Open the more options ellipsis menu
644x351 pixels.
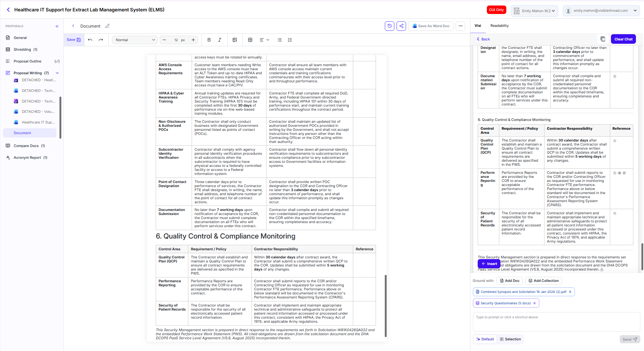(460, 26)
